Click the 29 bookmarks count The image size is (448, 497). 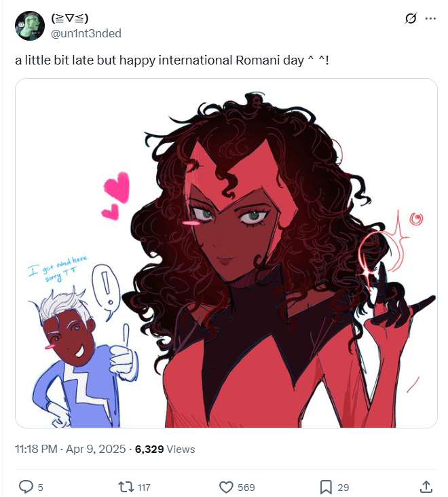coord(343,487)
